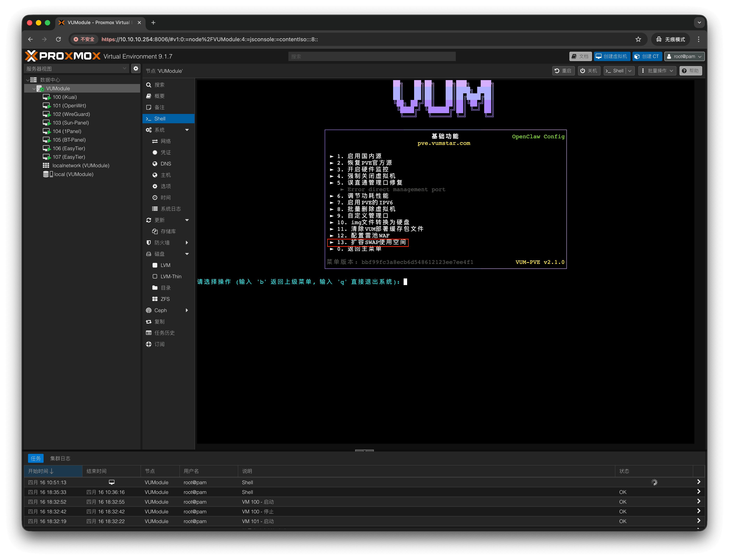729x560 pixels.
Task: Collapse the 数据中心 tree node
Action: coord(28,80)
